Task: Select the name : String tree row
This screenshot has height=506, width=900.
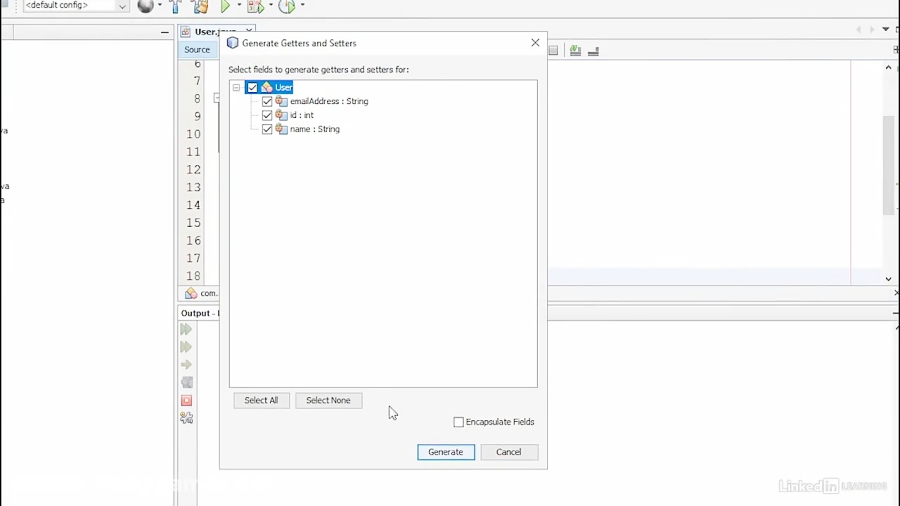Action: coord(315,129)
